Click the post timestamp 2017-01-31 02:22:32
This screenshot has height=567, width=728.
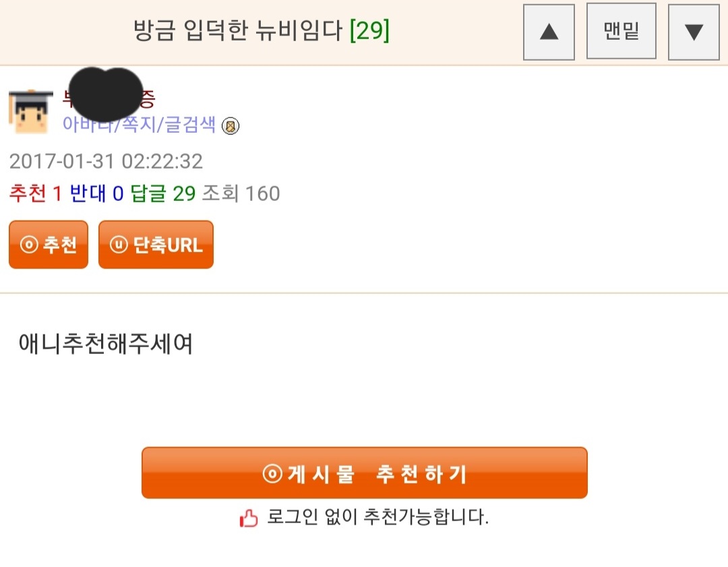[x=106, y=162]
